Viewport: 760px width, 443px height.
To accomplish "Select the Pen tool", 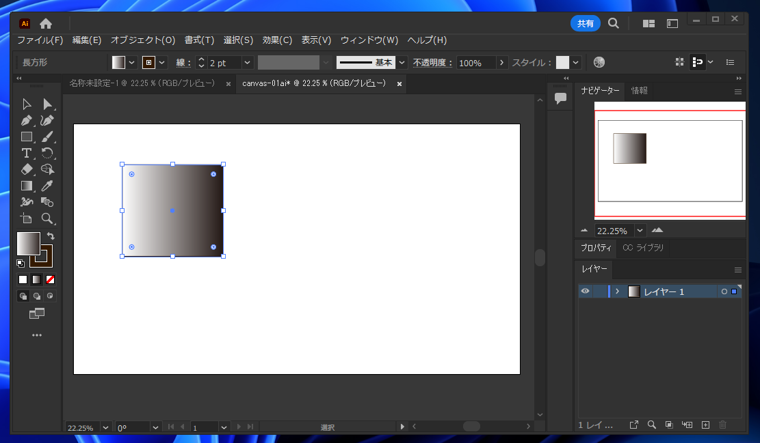I will [x=27, y=120].
